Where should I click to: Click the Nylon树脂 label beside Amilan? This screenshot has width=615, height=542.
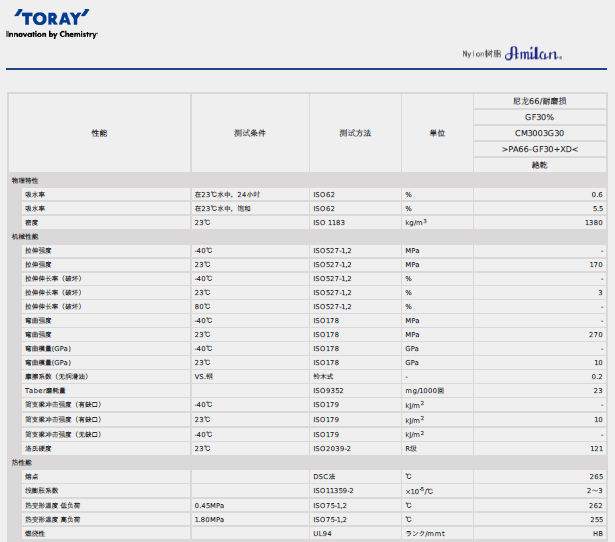481,54
